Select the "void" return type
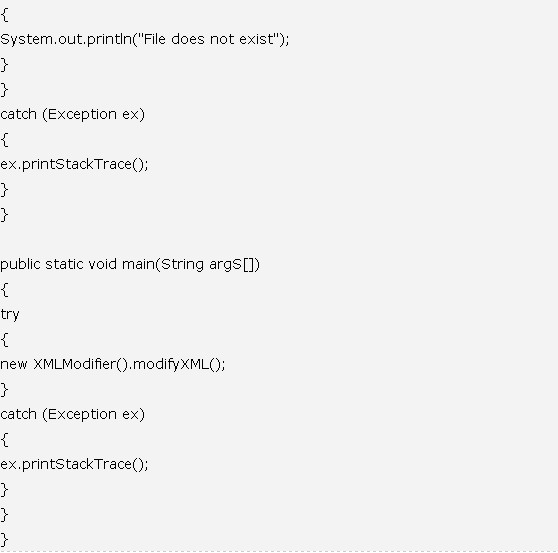The width and height of the screenshot is (558, 553). 102,264
